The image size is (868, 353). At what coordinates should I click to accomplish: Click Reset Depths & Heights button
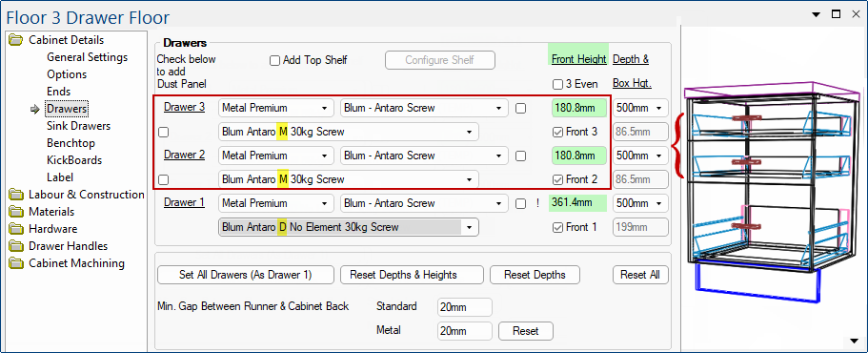coord(412,275)
